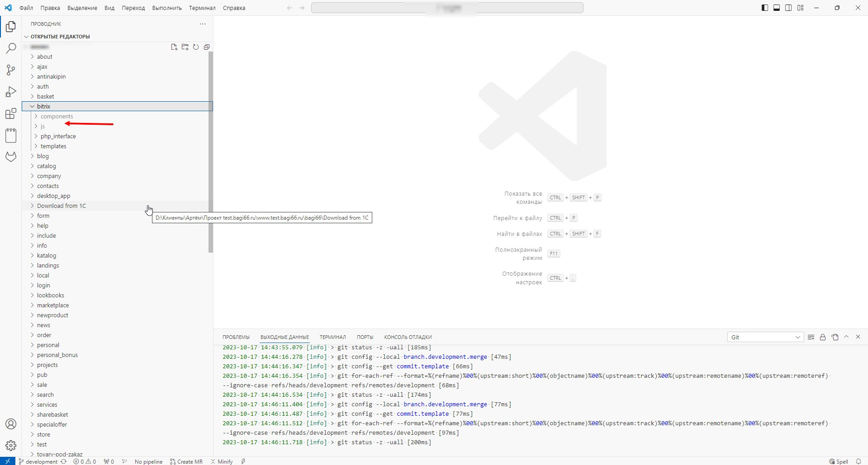Clear the output panel
Screen dimensions: 868x465
point(811,337)
